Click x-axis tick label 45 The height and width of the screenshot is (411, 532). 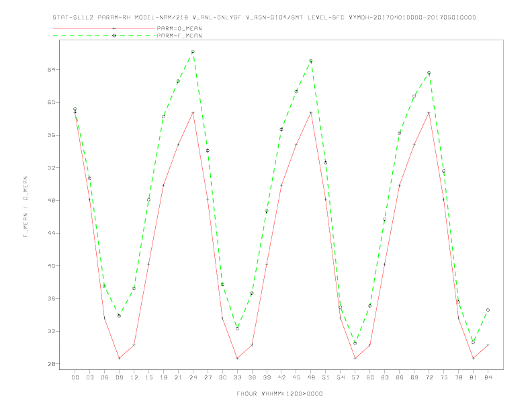296,377
